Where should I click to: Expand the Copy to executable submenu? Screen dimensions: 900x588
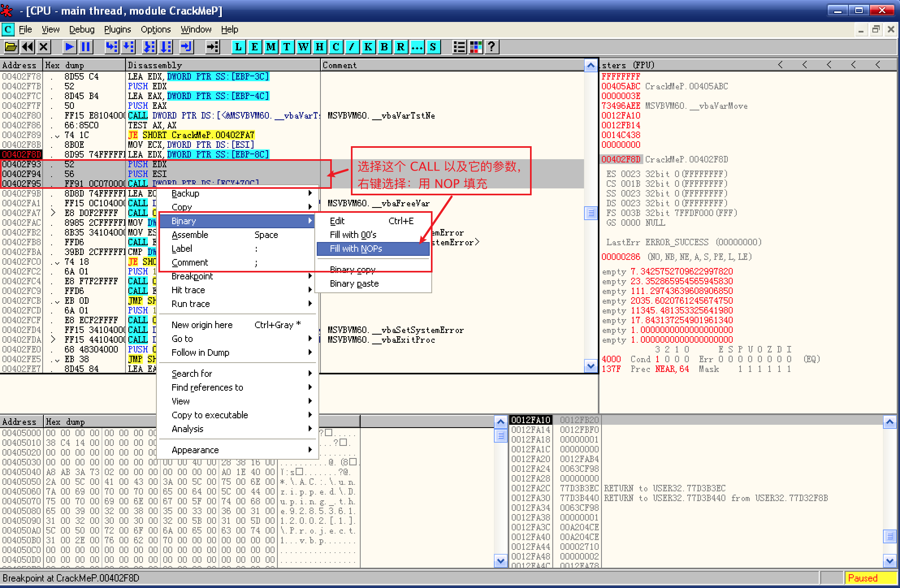(210, 415)
